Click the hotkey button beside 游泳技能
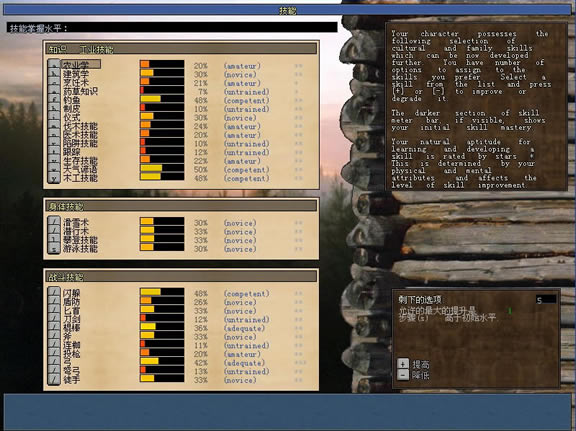Viewport: 576px width, 431px height. [x=54, y=249]
